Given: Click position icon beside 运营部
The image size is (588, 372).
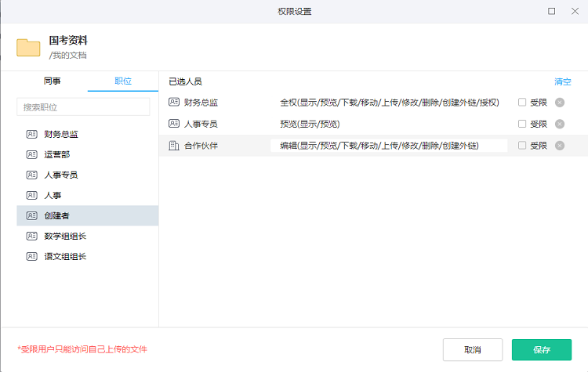Looking at the screenshot, I should [x=32, y=154].
